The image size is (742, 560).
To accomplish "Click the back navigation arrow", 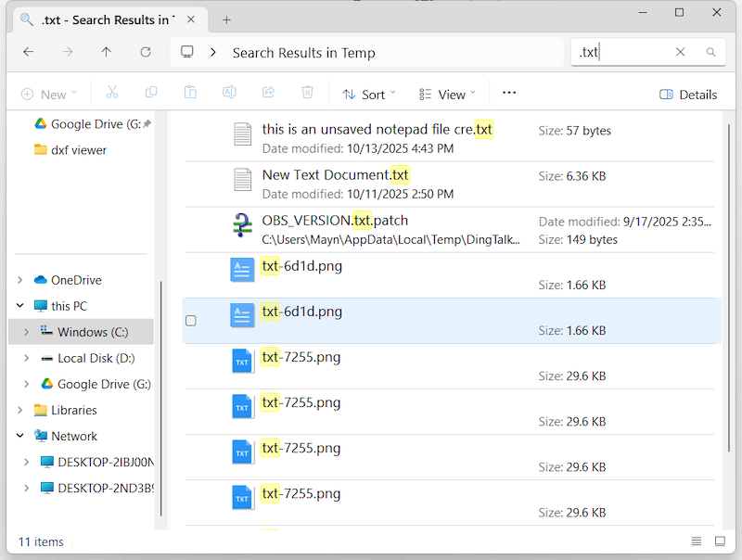I will pos(29,53).
